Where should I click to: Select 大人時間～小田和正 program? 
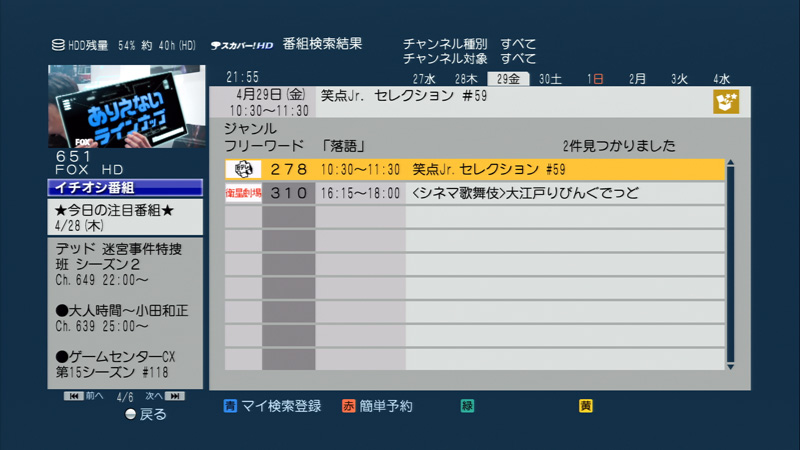122,318
